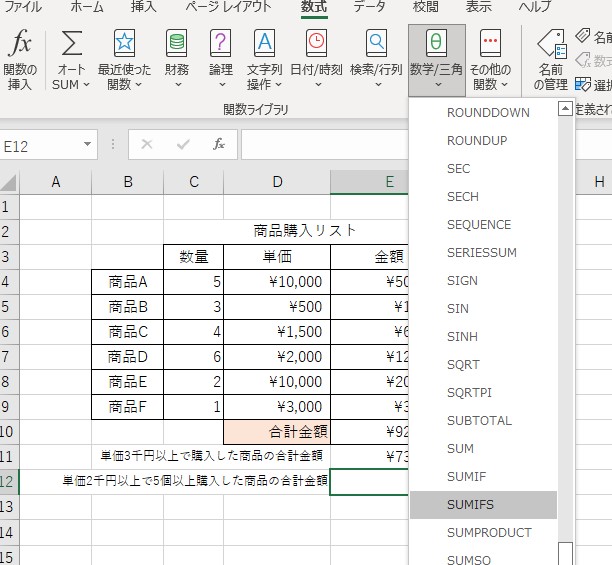Click the function list scrollbar up arrow

pos(566,109)
